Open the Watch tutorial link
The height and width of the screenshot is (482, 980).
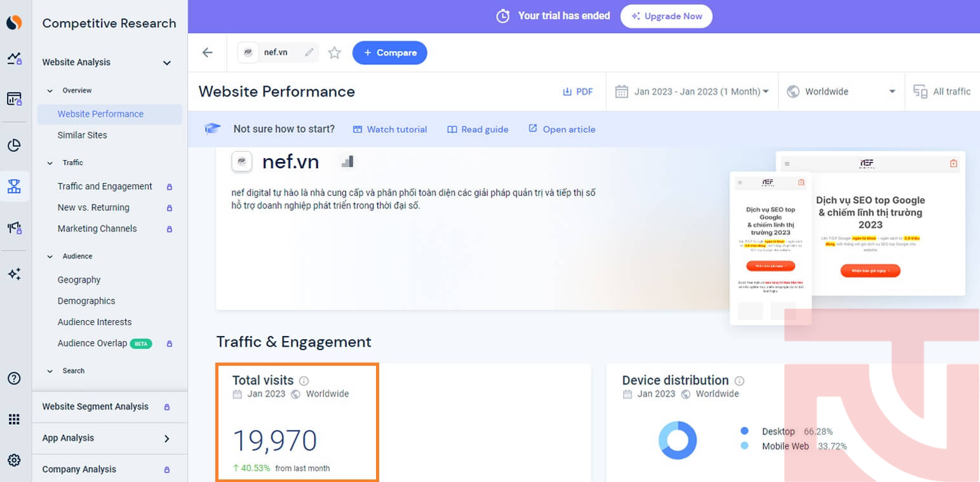coord(389,130)
